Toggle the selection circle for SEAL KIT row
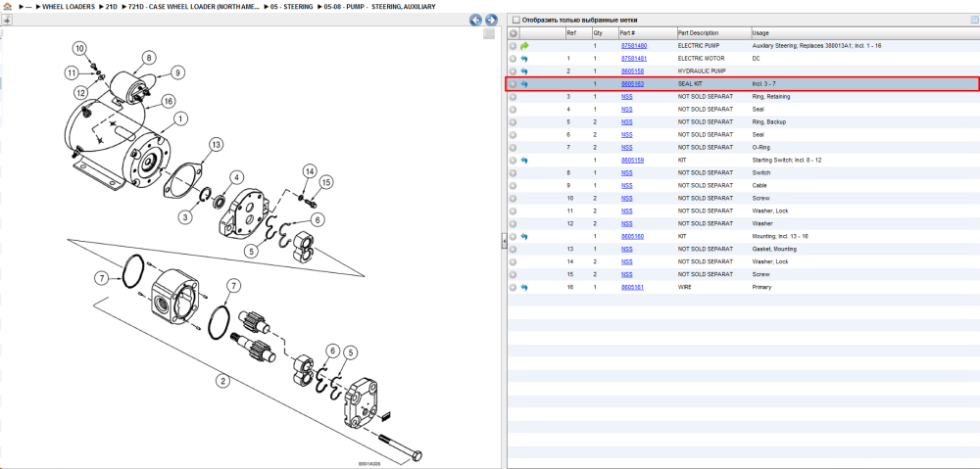The height and width of the screenshot is (469, 980). pyautogui.click(x=514, y=84)
